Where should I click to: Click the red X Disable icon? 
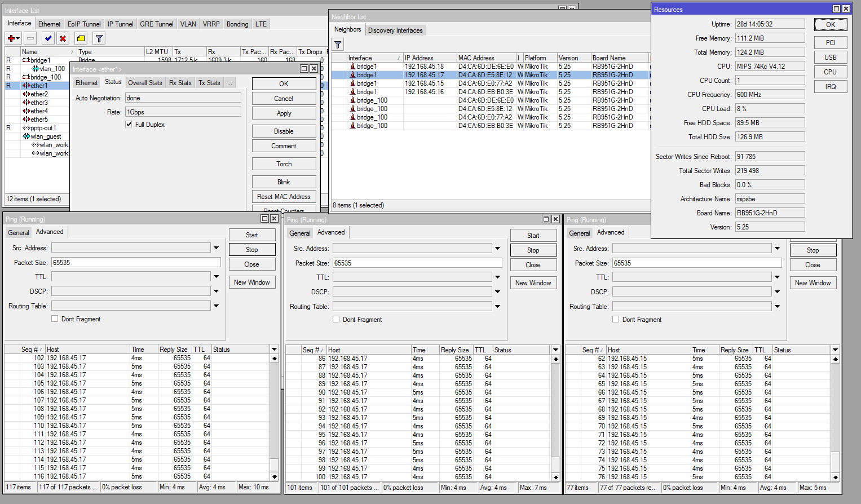click(63, 38)
